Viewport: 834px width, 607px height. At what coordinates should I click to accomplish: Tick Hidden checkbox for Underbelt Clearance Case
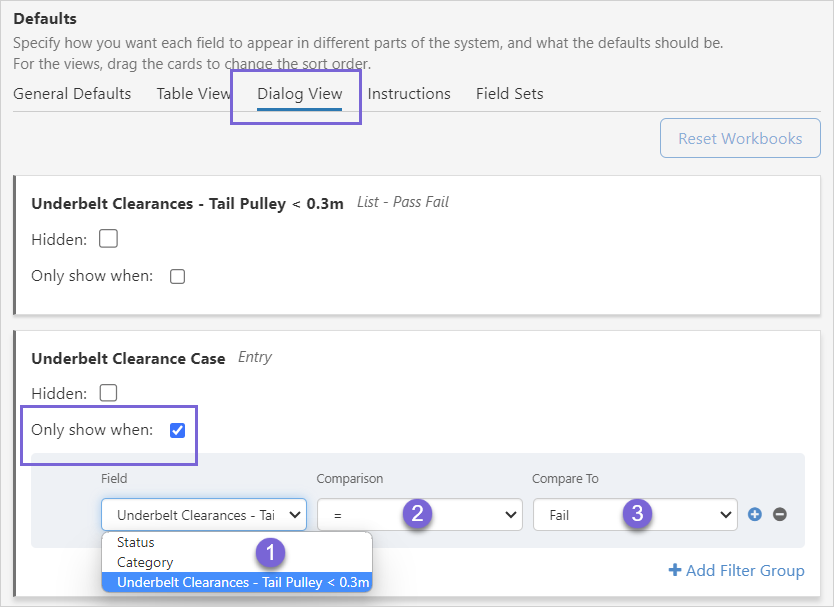point(108,393)
